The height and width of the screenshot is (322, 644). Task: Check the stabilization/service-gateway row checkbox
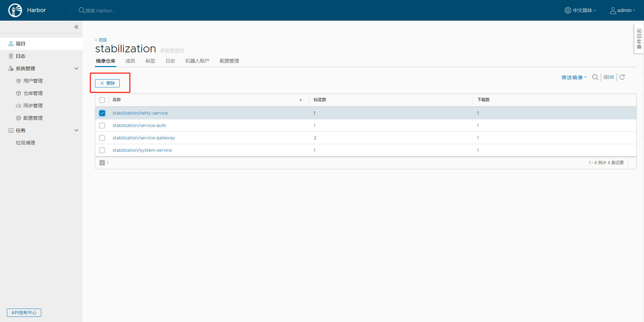click(102, 138)
